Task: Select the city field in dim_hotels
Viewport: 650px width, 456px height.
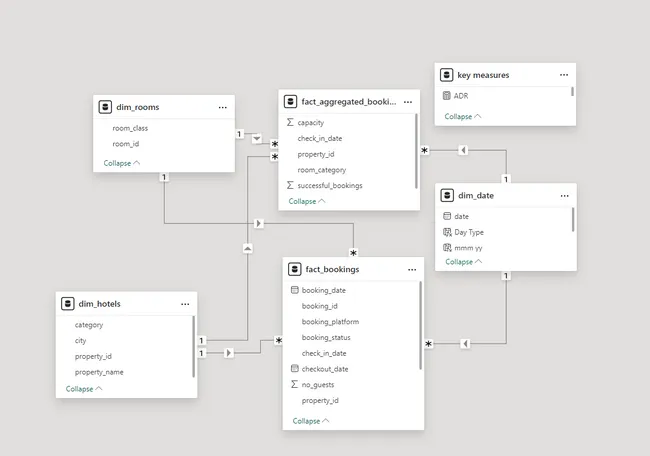Action: pyautogui.click(x=80, y=340)
